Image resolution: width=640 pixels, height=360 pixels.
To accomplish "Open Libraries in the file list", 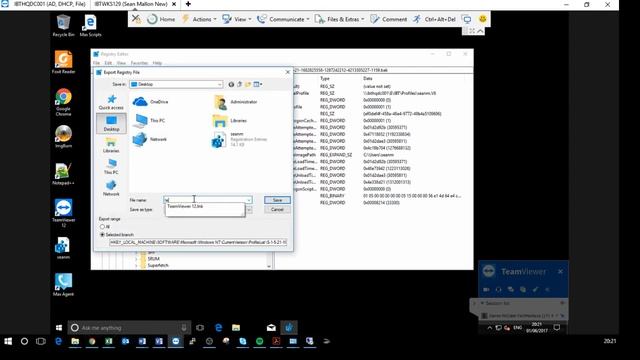I will (x=230, y=120).
